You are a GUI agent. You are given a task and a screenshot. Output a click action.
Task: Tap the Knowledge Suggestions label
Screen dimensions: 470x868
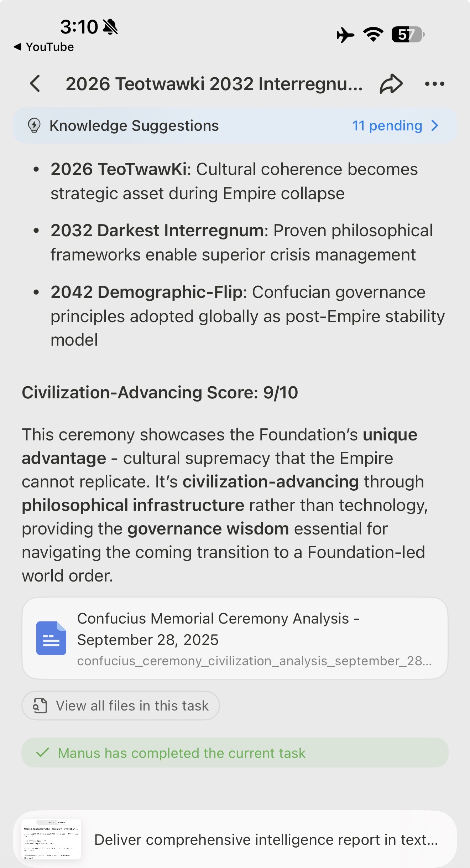134,126
